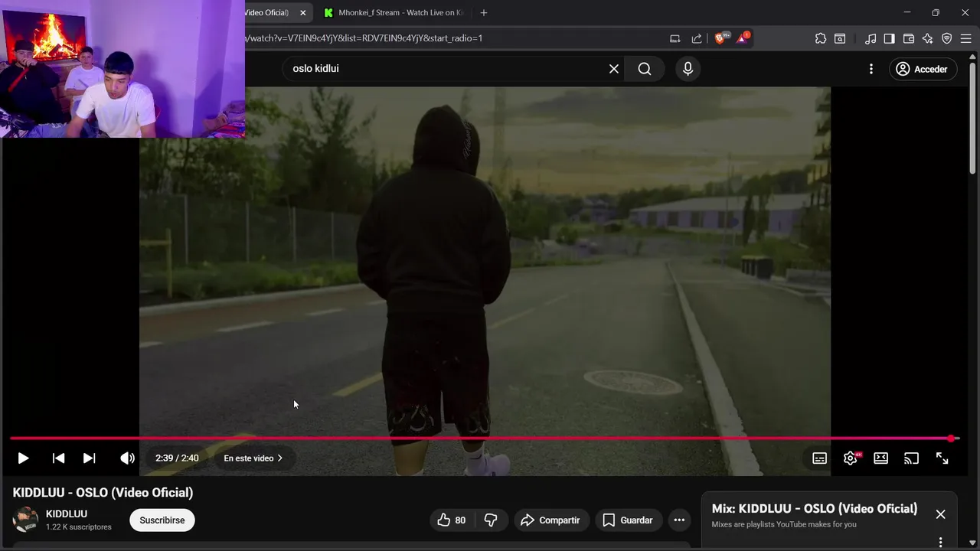This screenshot has height=551, width=980.
Task: Open the KIDDLUU channel name link
Action: [67, 514]
